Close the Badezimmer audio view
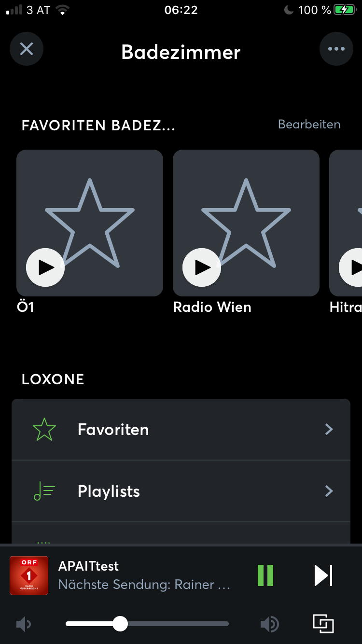Image resolution: width=362 pixels, height=644 pixels. click(x=27, y=49)
